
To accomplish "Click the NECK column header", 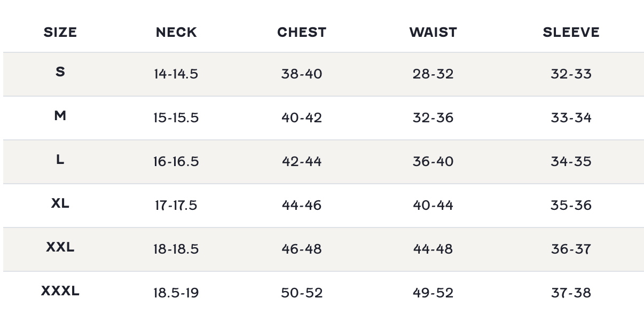I will pos(176,33).
